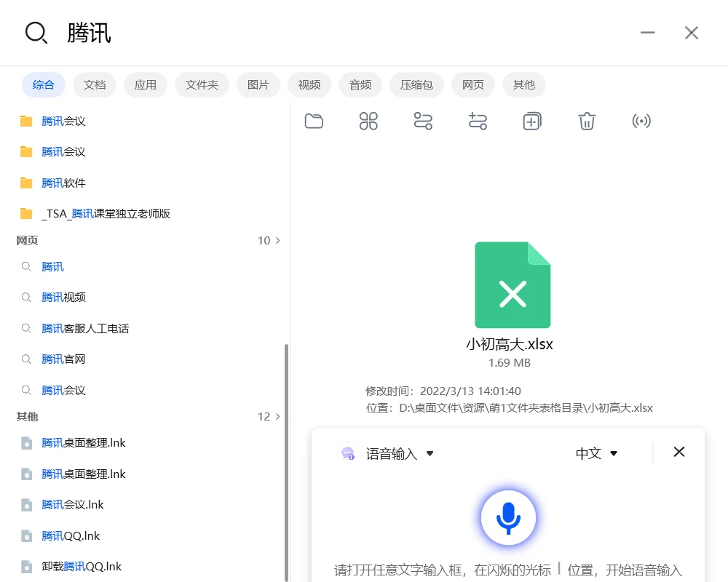Click the add-to-path toolbar icon
Image resolution: width=728 pixels, height=582 pixels.
(x=478, y=121)
